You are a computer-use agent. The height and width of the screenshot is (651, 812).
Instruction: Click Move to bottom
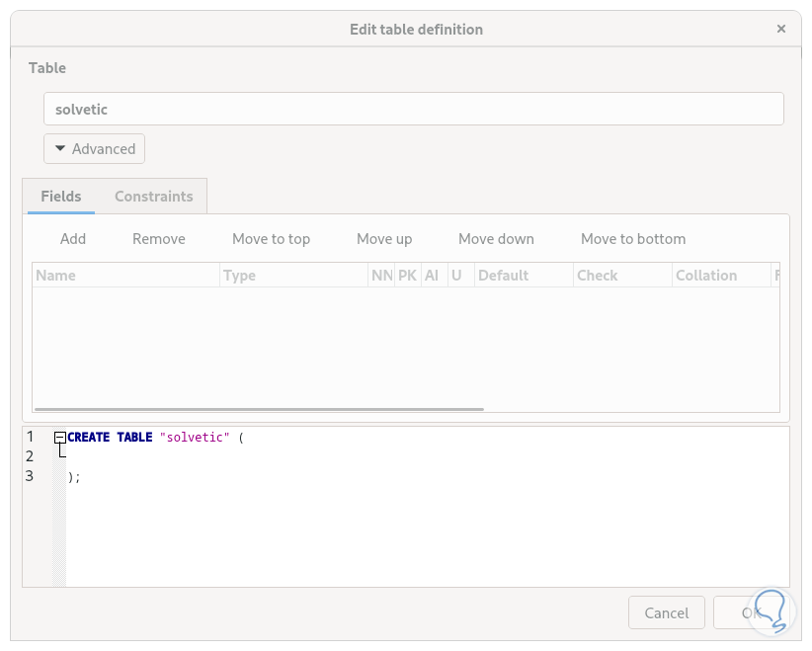pos(633,239)
